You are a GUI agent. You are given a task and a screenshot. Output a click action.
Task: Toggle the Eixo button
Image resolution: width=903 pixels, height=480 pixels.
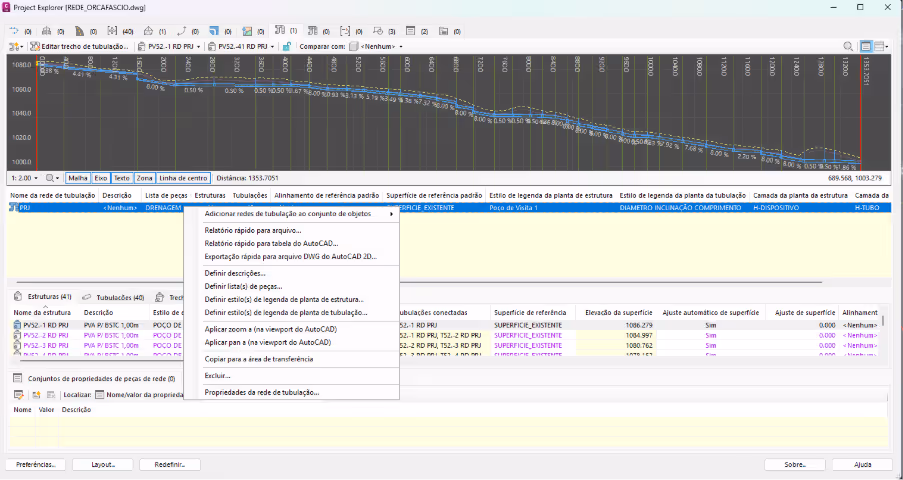point(101,179)
